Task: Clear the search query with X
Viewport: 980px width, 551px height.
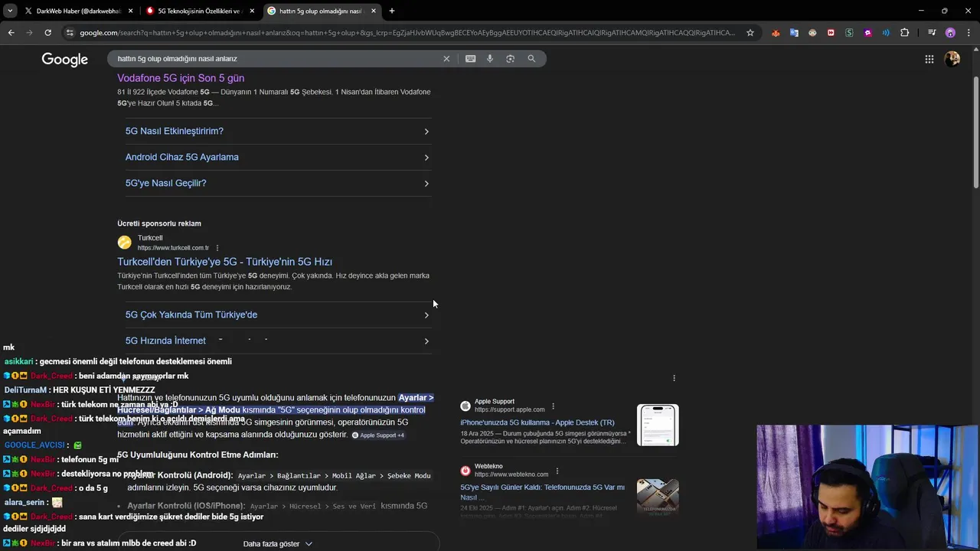Action: tap(446, 58)
